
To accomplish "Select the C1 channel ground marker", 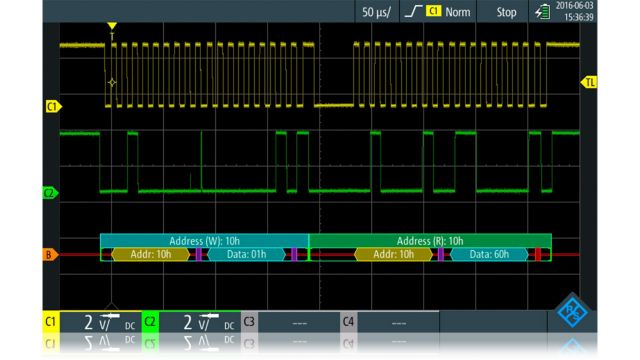I will click(x=53, y=107).
